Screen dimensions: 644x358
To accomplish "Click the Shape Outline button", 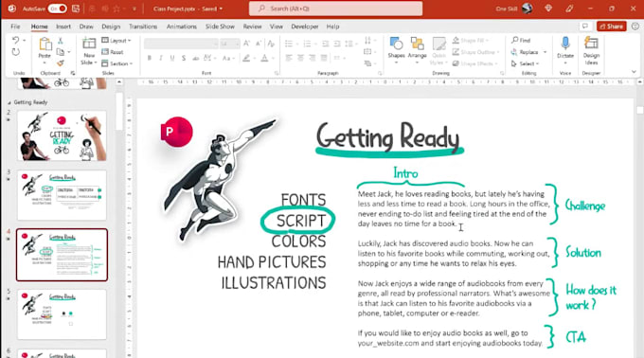I will pyautogui.click(x=475, y=52).
